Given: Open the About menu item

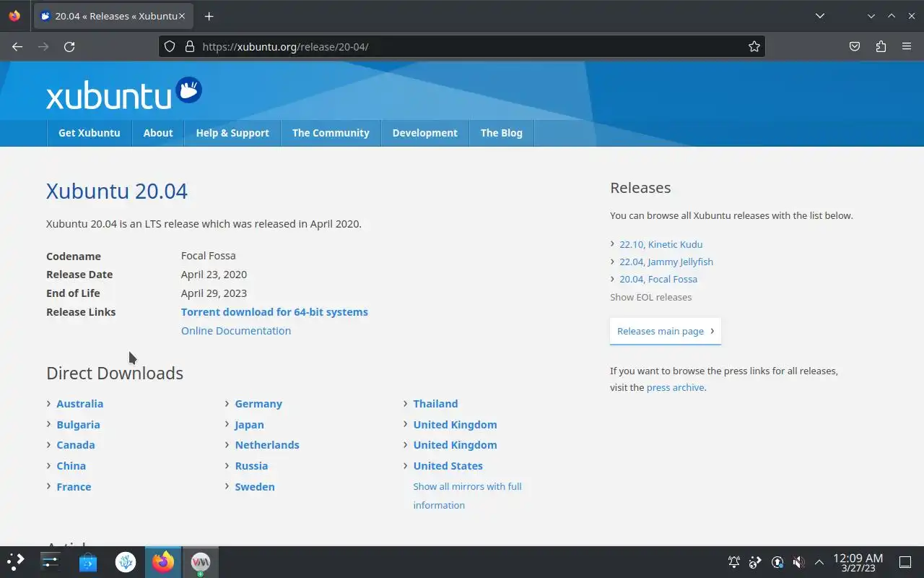Looking at the screenshot, I should tap(158, 133).
